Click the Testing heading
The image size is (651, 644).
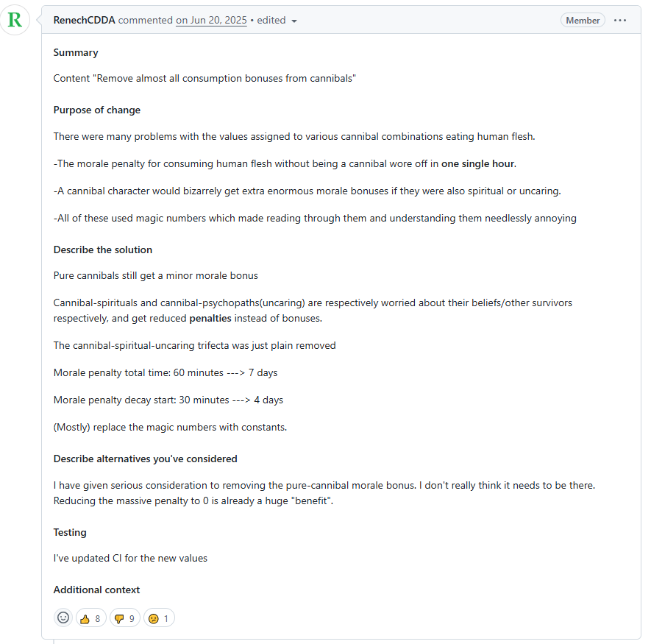[70, 532]
